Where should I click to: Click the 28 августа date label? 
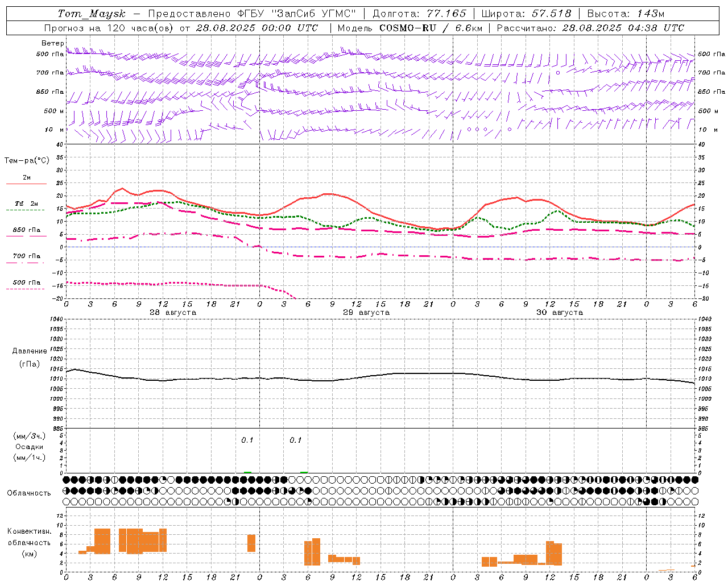click(x=173, y=313)
